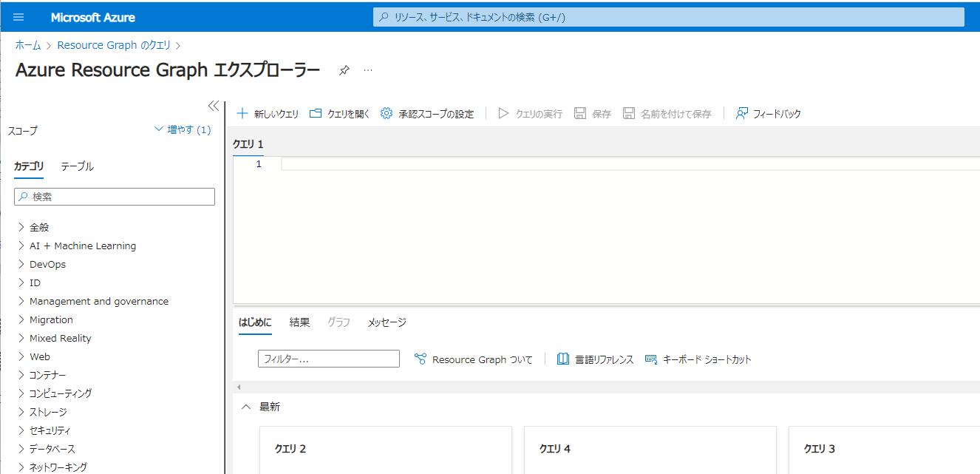The width and height of the screenshot is (980, 474).
Task: Click the Open Query folder icon
Action: (x=316, y=114)
